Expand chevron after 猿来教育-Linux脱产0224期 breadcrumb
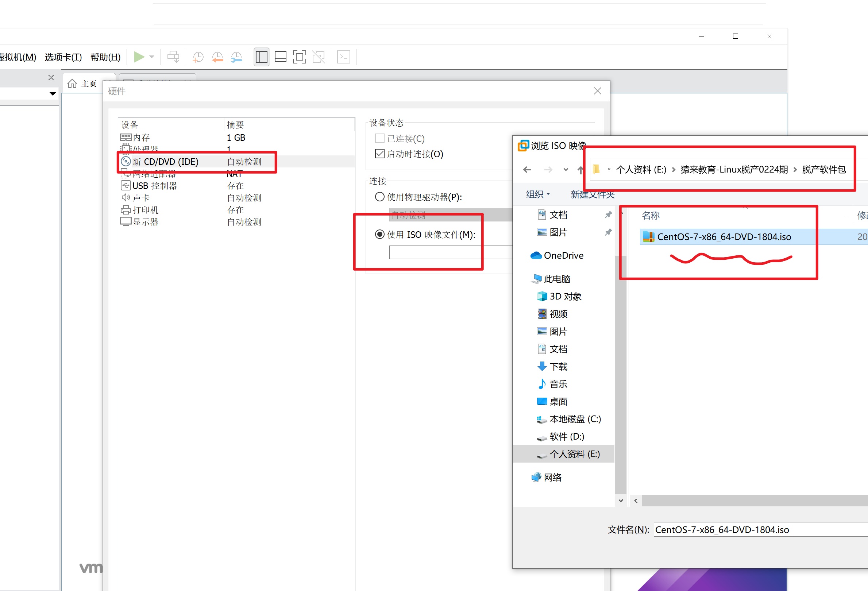868x591 pixels. coord(795,170)
